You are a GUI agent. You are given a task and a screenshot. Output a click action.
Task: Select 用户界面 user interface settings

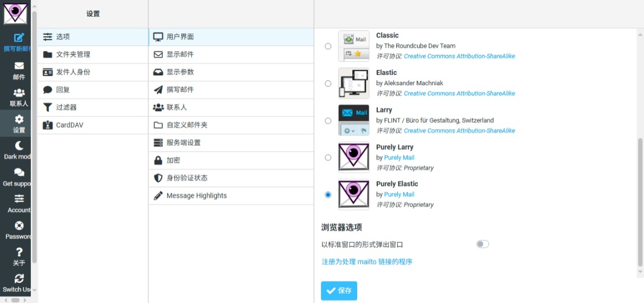point(231,37)
